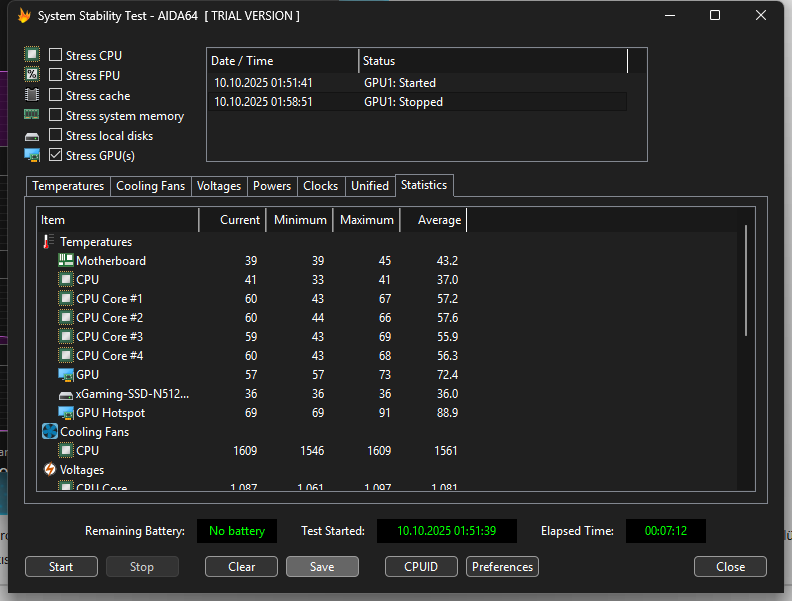Click the lightning icon of Voltages group
The width and height of the screenshot is (792, 601).
coord(50,469)
